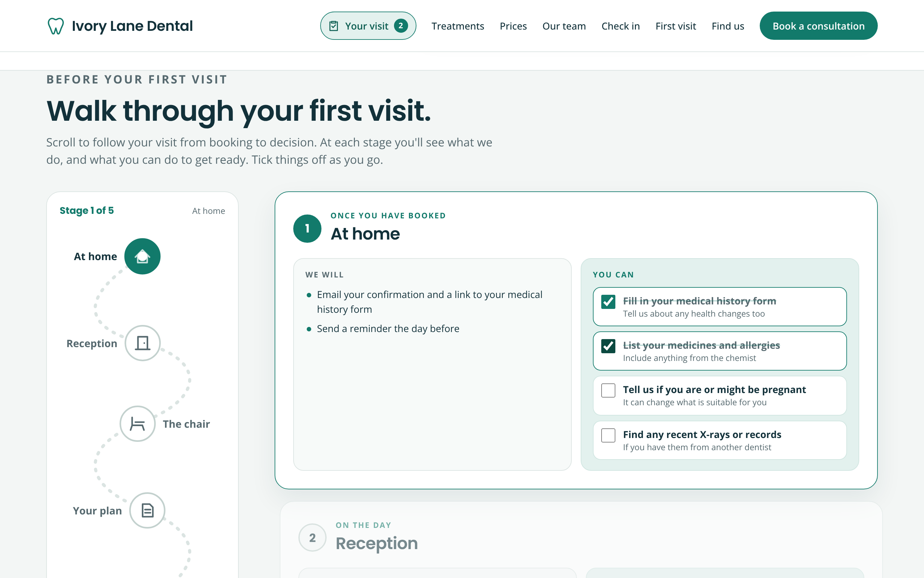Click the 'Send a reminder the day before' text
This screenshot has width=924, height=578.
pyautogui.click(x=388, y=329)
